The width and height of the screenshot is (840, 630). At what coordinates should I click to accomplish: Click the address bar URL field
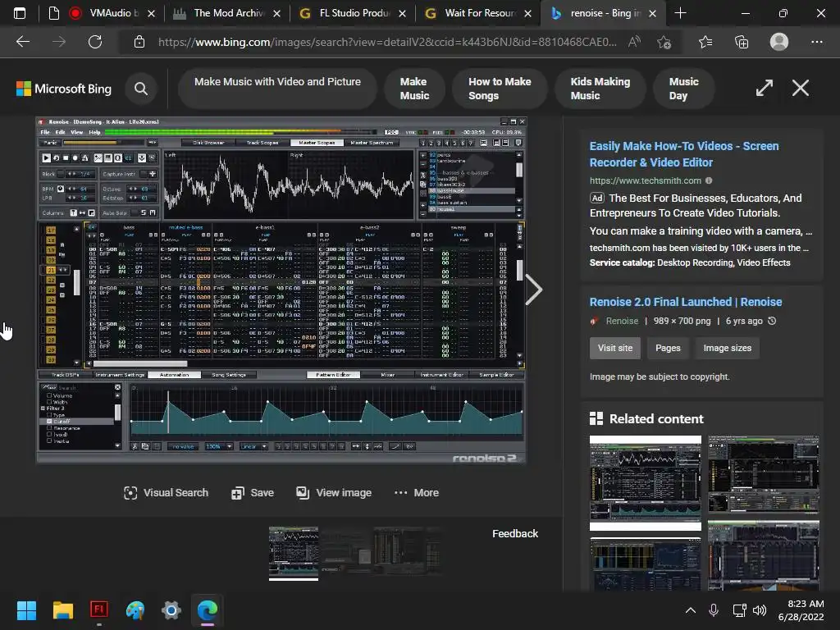(x=387, y=42)
